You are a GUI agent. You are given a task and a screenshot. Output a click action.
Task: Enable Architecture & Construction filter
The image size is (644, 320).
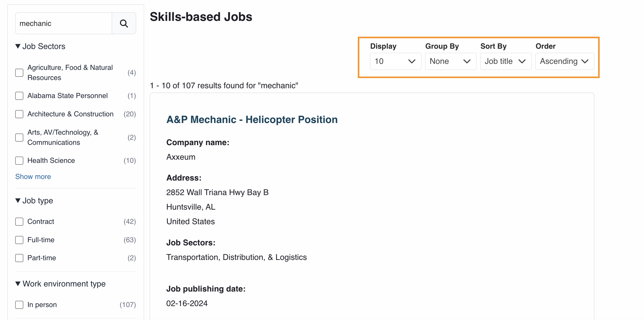[x=19, y=114]
